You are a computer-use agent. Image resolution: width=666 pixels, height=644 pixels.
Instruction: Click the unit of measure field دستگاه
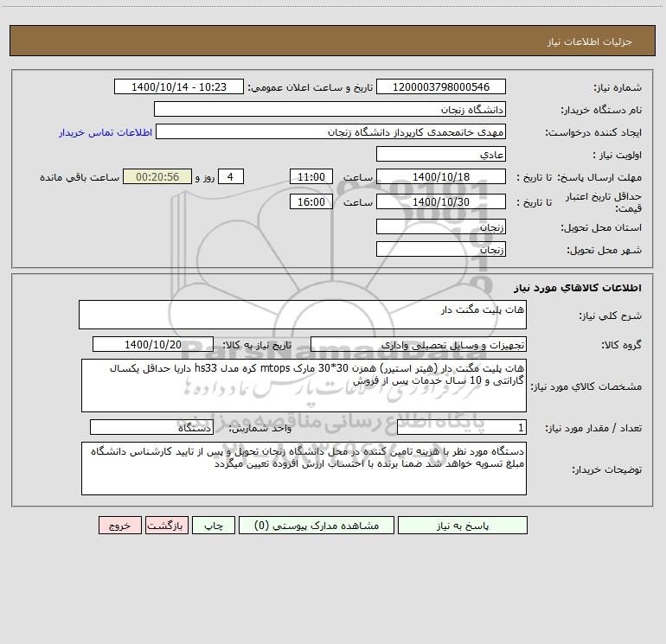coord(151,428)
